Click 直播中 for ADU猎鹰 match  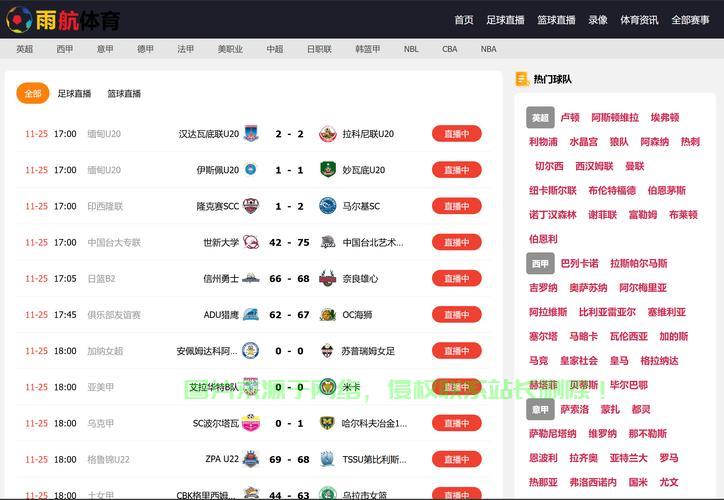[457, 314]
